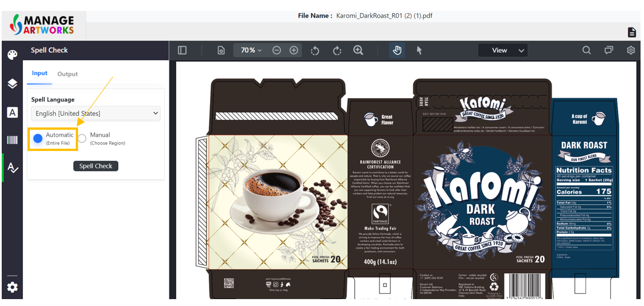The image size is (644, 306).
Task: Switch to the Input tab
Action: [x=40, y=73]
